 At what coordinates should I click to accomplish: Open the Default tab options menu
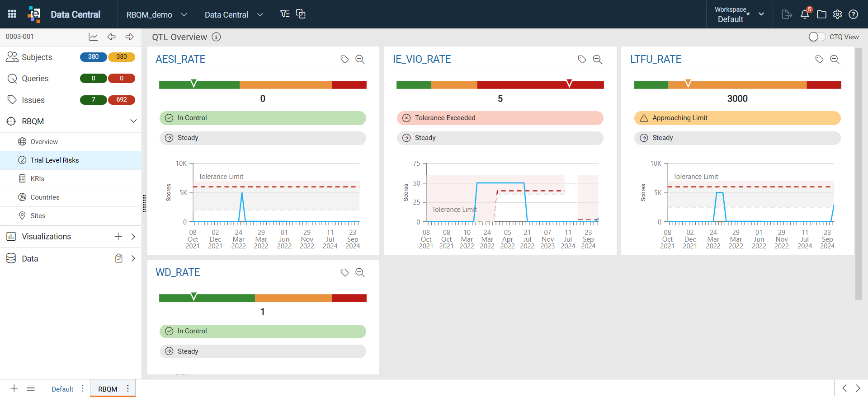(83, 388)
